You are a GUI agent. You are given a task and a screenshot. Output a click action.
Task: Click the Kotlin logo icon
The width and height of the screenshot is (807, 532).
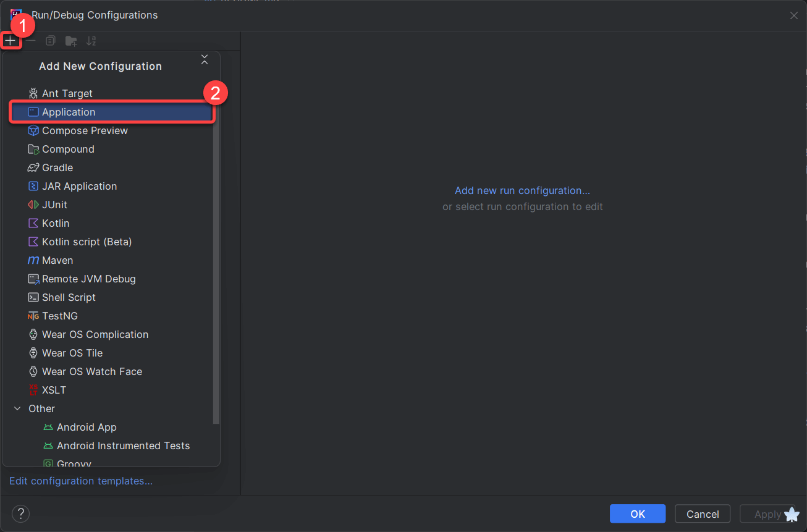tap(33, 223)
